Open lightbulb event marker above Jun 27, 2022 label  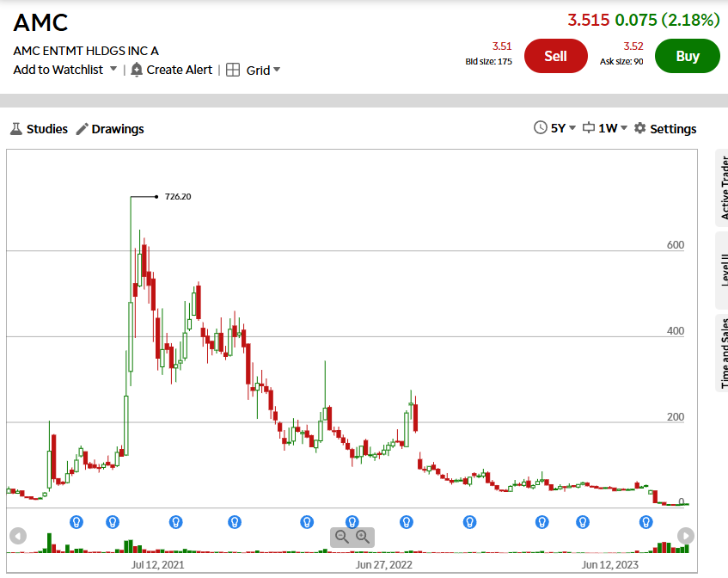pyautogui.click(x=407, y=522)
